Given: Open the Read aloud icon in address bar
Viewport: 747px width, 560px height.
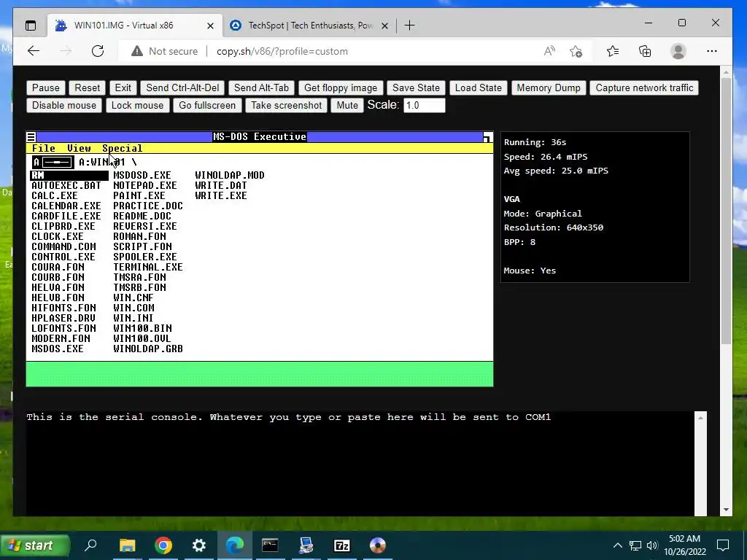Looking at the screenshot, I should click(x=549, y=51).
